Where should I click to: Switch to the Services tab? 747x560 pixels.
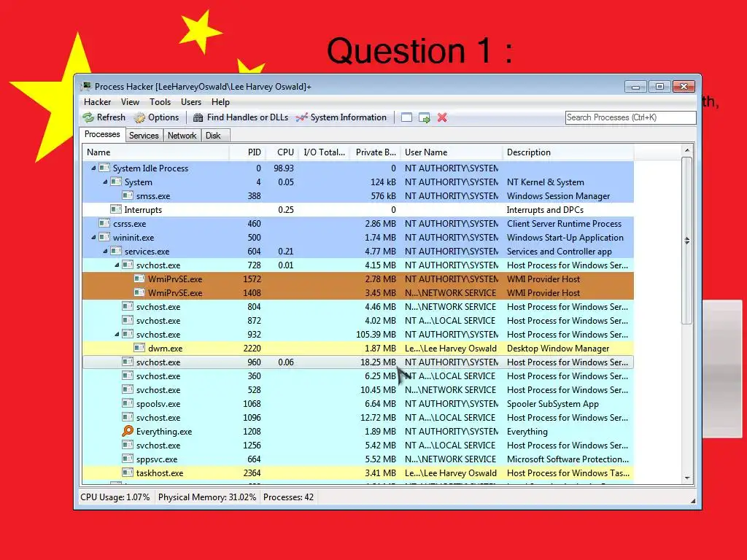coord(144,135)
